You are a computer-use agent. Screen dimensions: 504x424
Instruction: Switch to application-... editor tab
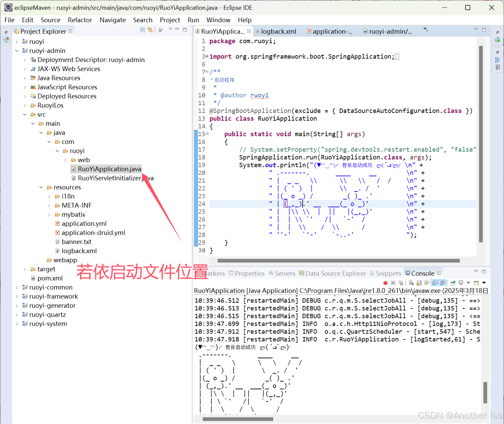[330, 31]
